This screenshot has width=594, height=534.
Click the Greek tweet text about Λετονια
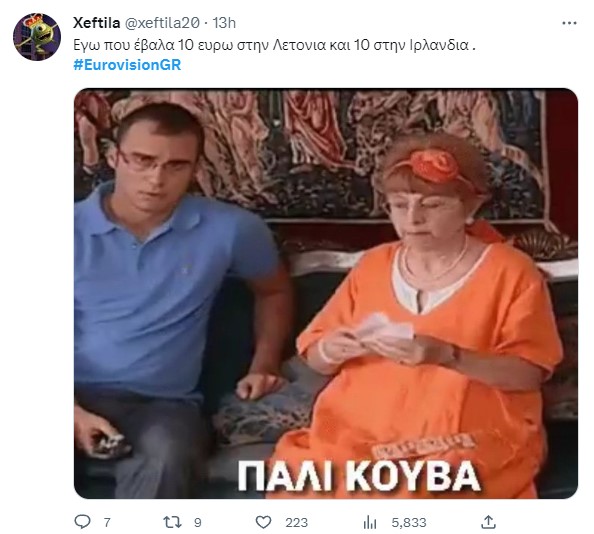[x=274, y=45]
